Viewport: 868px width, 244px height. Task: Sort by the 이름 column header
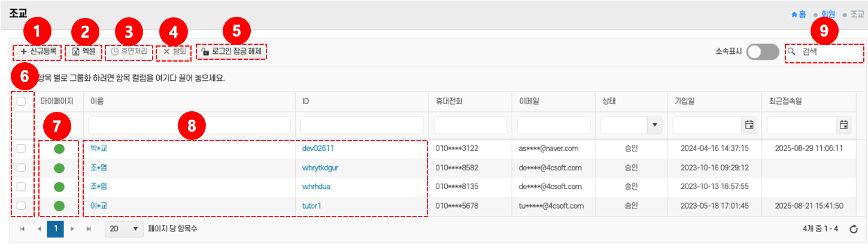pyautogui.click(x=97, y=102)
